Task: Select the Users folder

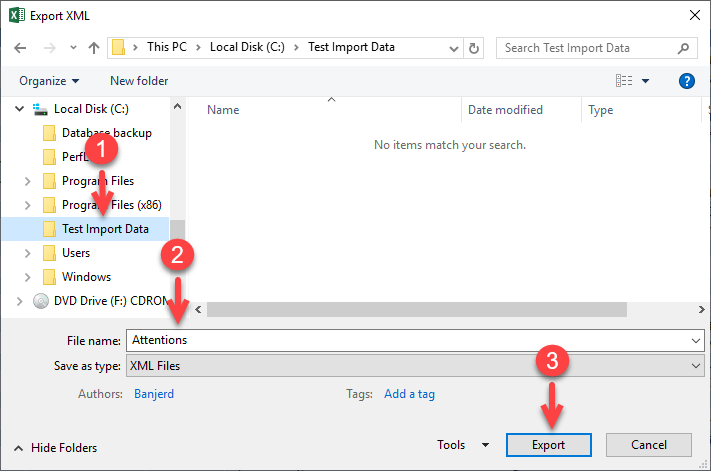Action: point(76,253)
